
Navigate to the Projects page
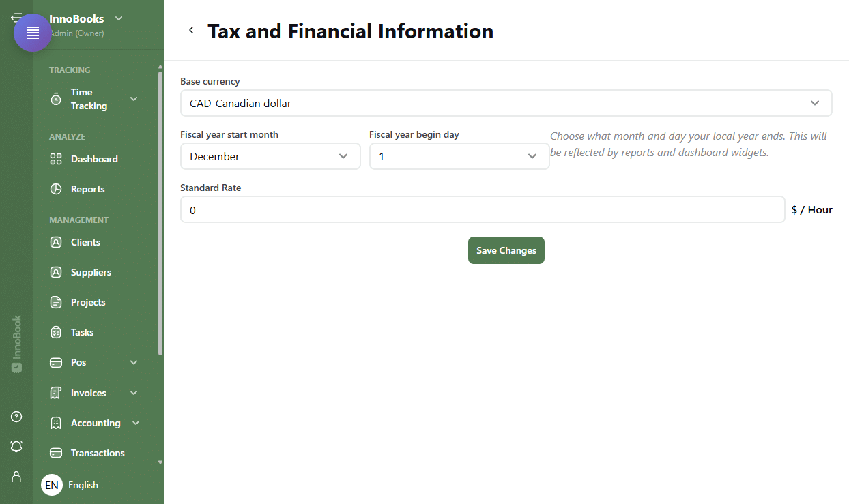click(88, 302)
